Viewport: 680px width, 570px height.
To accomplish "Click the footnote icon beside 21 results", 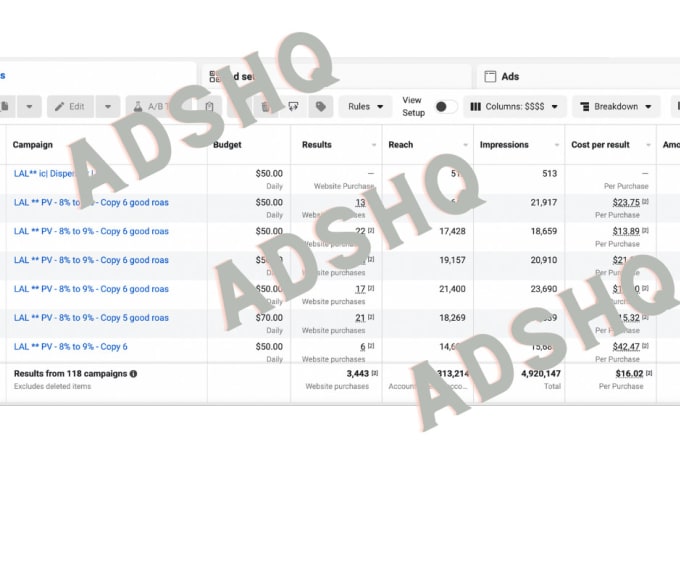I will tap(371, 317).
